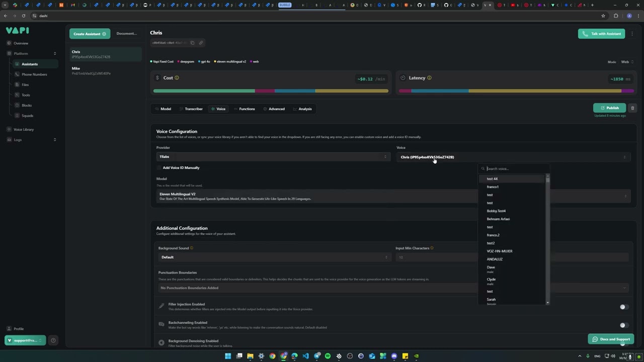Open Windows Start menu
The width and height of the screenshot is (644, 362).
(228, 356)
